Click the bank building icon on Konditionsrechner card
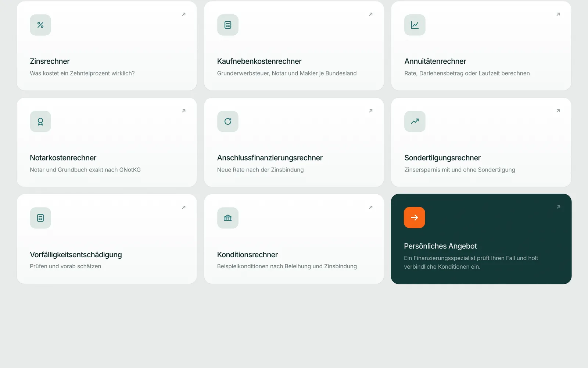The image size is (588, 368). 228,218
